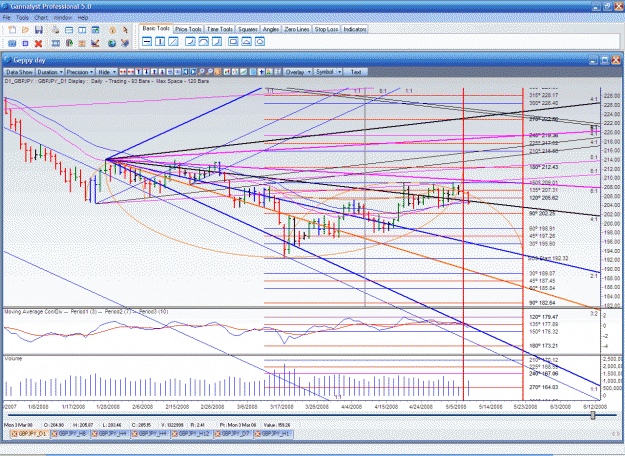625x456 pixels.
Task: Click the scroll-to-end icon on chart toolbar
Action: [x=193, y=72]
